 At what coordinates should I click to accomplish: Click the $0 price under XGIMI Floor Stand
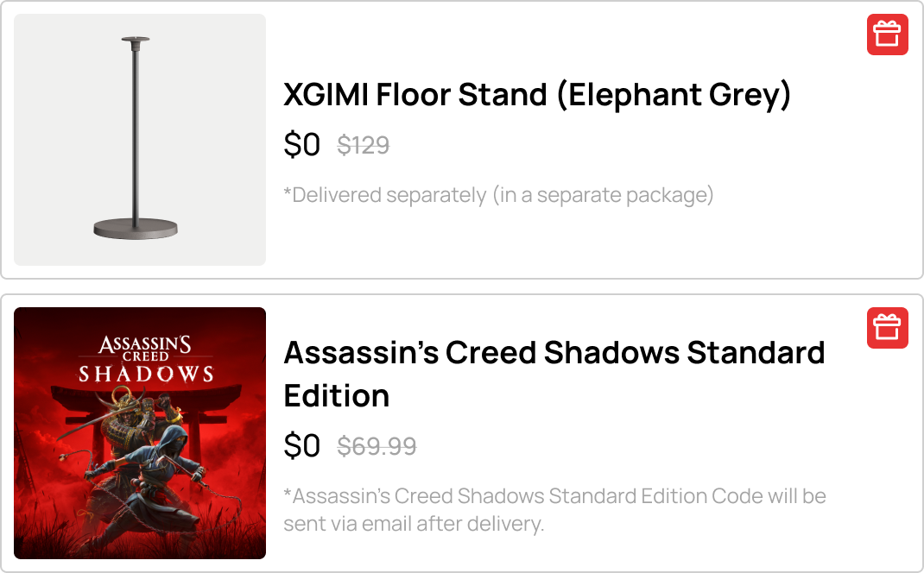tap(301, 145)
